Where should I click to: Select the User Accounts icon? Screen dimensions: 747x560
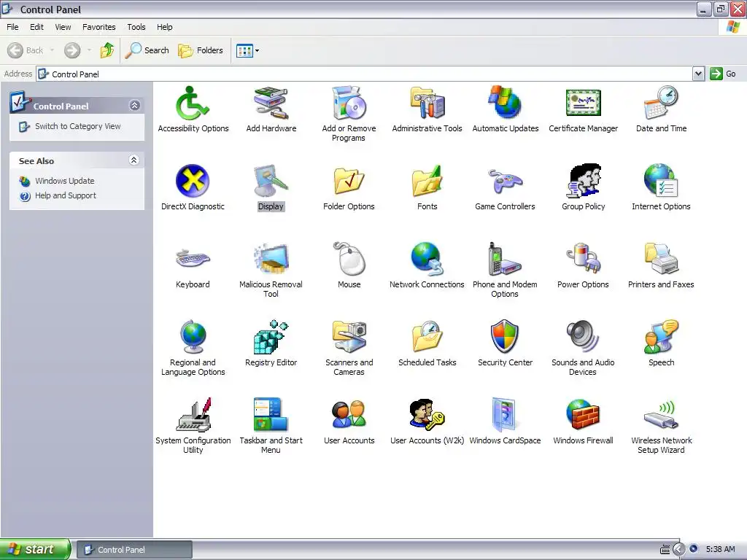click(x=349, y=415)
